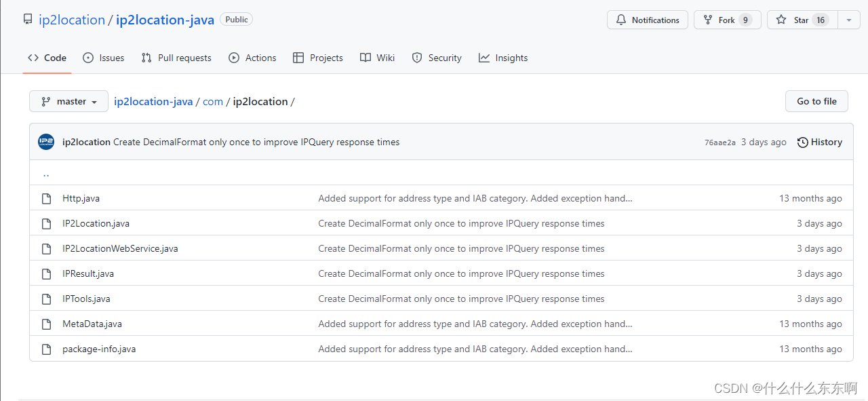Click the fork icon in Fork button
This screenshot has height=401, width=868.
click(x=708, y=20)
